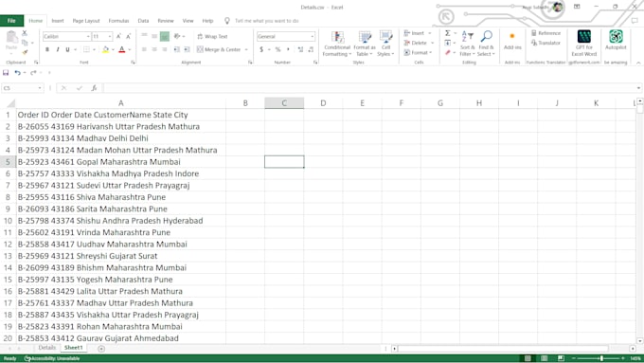Click the AutoSum sigma icon
Image resolution: width=644 pixels, height=363 pixels.
[x=448, y=33]
